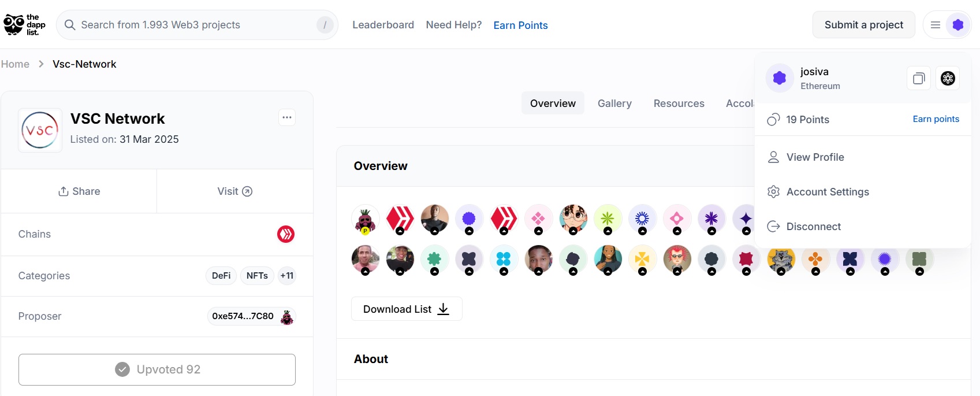The height and width of the screenshot is (396, 980).
Task: Select the NFTs category tag
Action: pyautogui.click(x=257, y=276)
